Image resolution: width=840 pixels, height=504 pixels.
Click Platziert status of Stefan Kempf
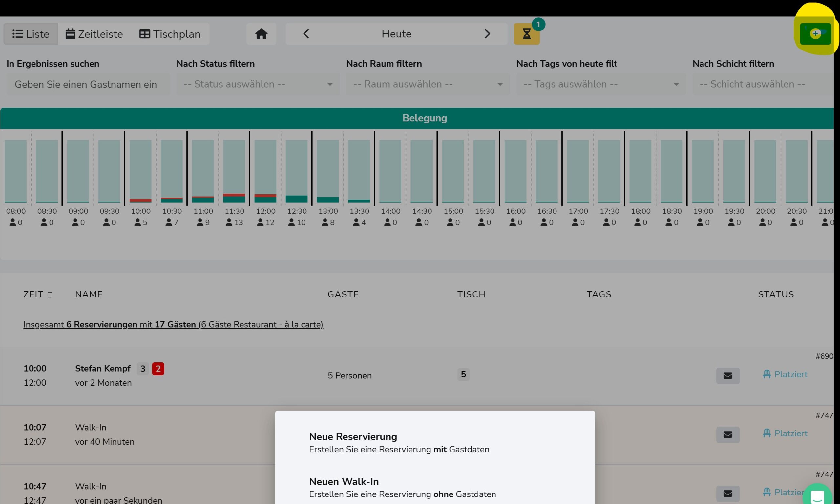point(785,374)
